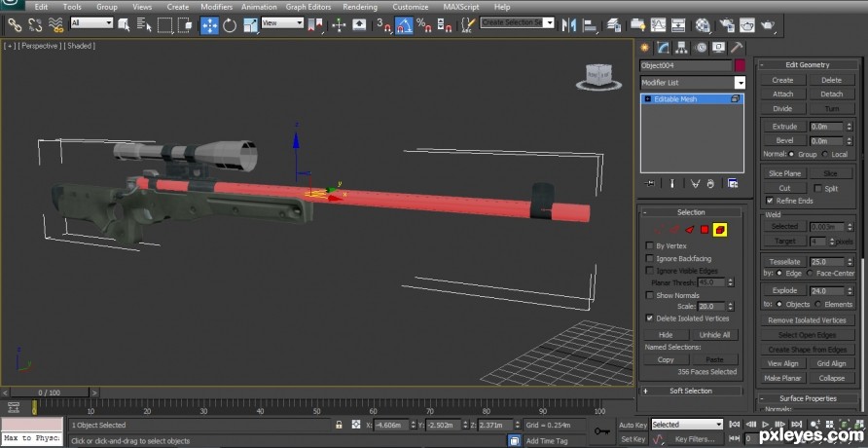Collapse the Edit Geometry rollout
The height and width of the screenshot is (448, 868).
pyautogui.click(x=808, y=65)
